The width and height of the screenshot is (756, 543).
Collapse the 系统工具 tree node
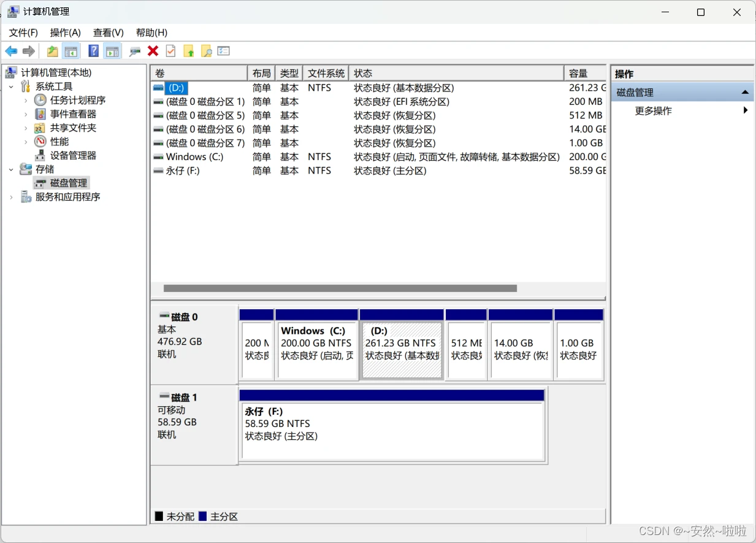tap(11, 87)
